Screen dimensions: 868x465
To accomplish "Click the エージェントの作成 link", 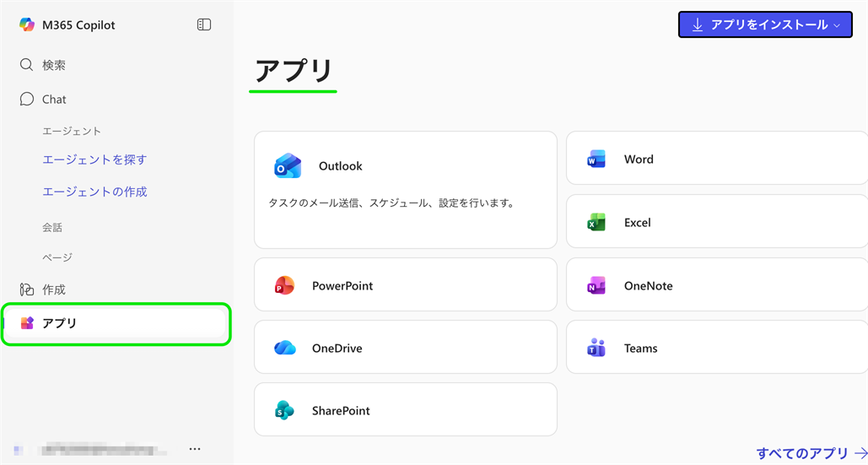I will (x=94, y=192).
